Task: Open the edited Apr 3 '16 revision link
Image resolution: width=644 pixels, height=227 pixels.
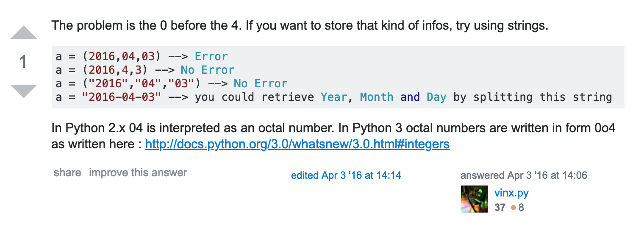Action: tap(346, 175)
